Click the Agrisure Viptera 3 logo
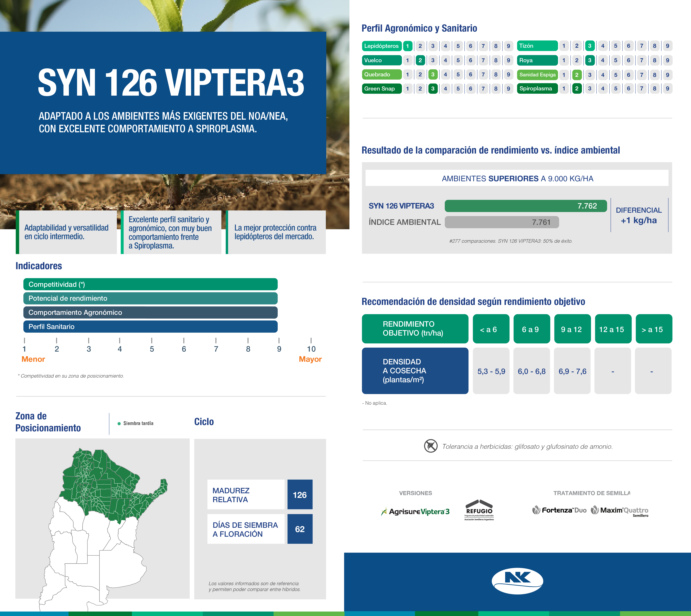The image size is (691, 616). click(x=415, y=511)
